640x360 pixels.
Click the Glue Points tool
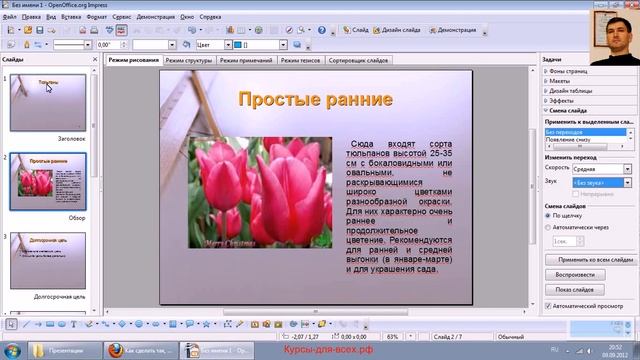pos(240,324)
